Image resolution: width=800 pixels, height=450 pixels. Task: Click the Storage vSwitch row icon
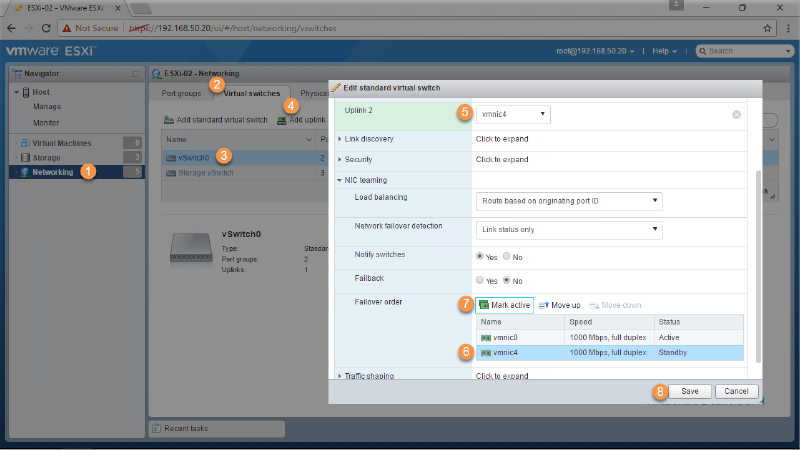coord(170,173)
